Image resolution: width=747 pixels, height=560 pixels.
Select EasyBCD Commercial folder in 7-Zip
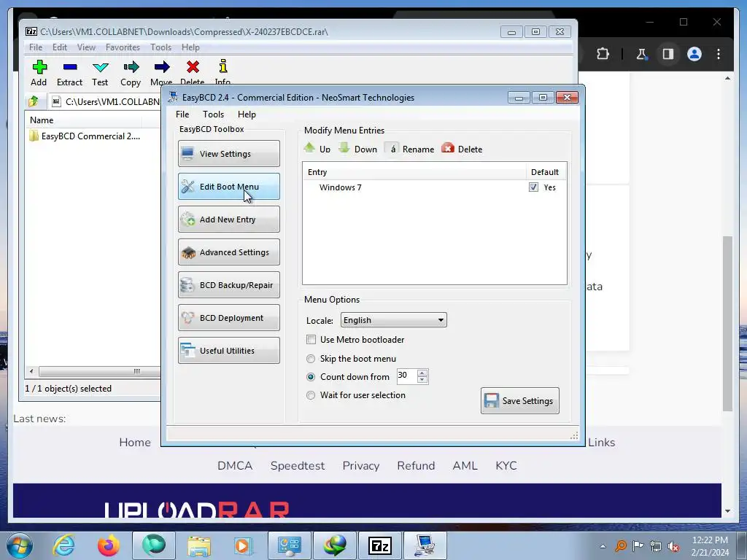tap(85, 136)
